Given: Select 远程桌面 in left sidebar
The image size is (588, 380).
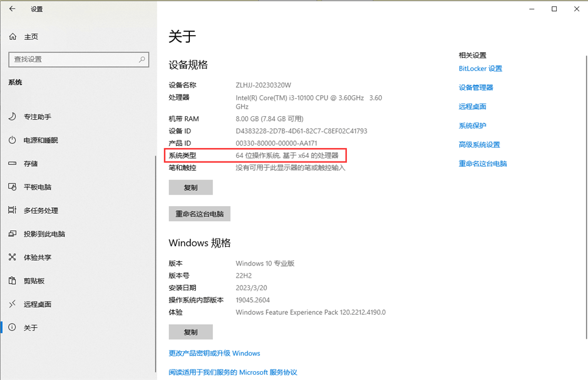Looking at the screenshot, I should pos(37,304).
